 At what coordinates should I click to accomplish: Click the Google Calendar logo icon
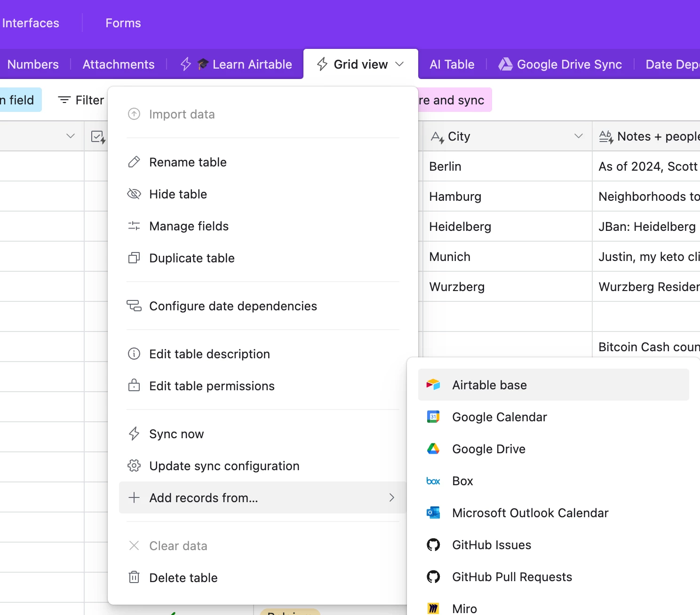point(433,417)
